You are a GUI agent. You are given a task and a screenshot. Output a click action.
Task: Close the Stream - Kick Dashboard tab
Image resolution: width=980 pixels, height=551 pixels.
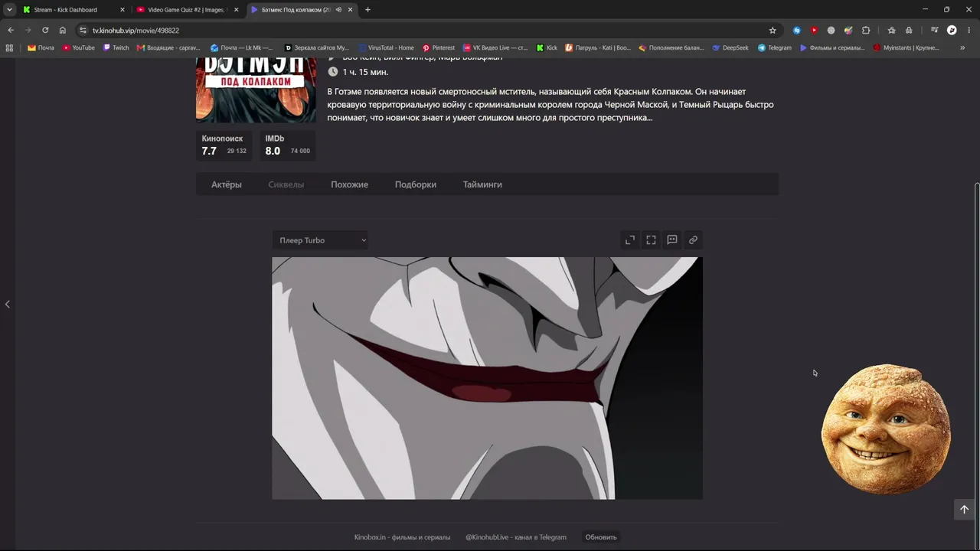click(x=122, y=10)
